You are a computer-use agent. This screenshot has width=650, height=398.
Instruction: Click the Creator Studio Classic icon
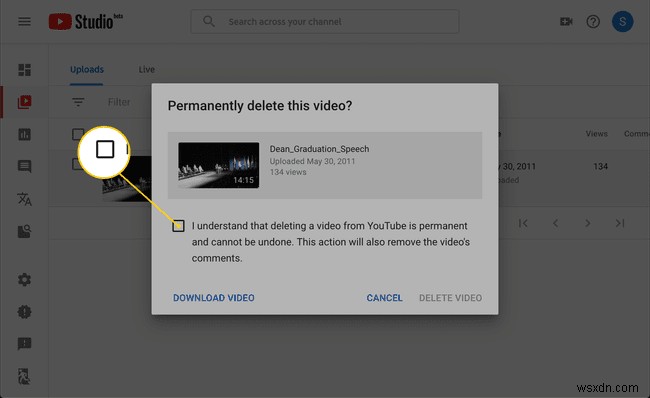[24, 376]
